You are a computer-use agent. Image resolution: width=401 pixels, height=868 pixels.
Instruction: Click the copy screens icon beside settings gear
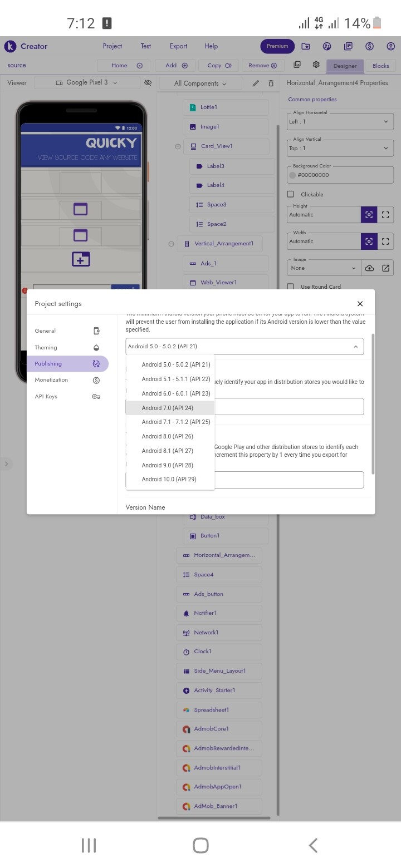(297, 65)
